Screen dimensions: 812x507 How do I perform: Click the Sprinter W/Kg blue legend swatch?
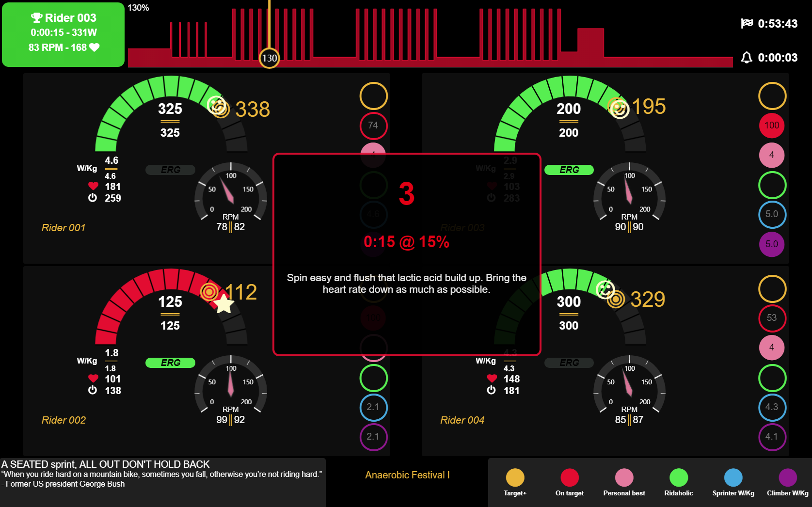733,477
